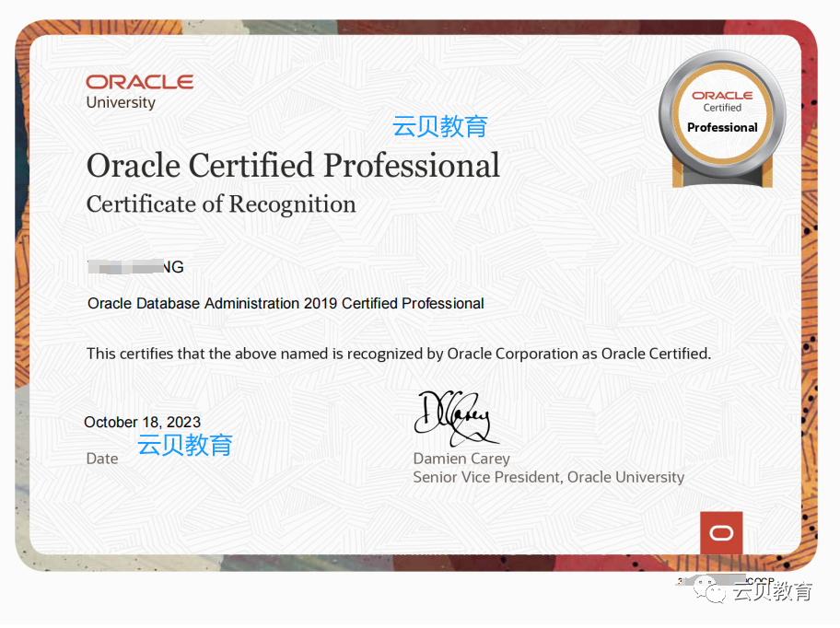Click the Oracle Certified Professional badge
This screenshot has width=840, height=628.
click(722, 120)
